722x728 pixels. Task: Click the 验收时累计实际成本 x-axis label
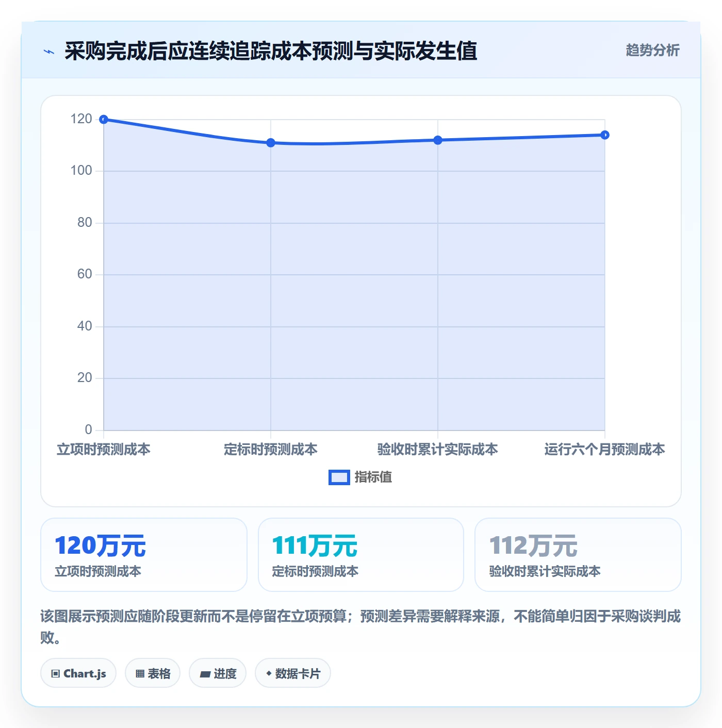438,450
